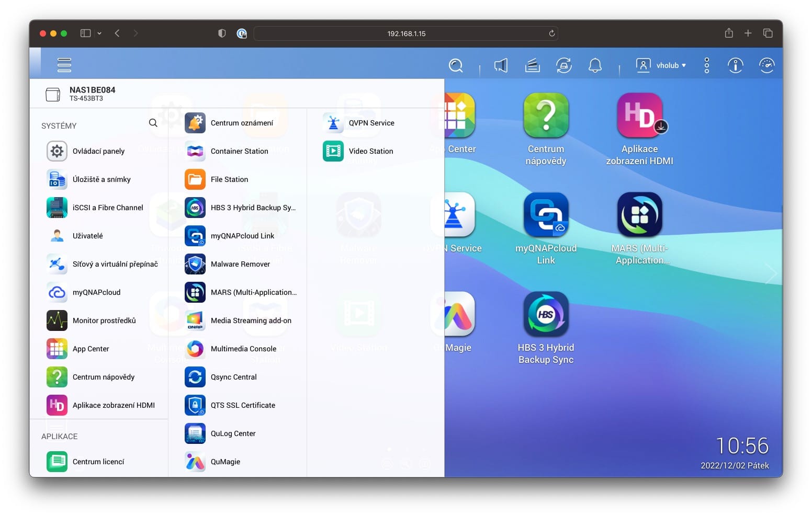Open Safari privacy shield report
The height and width of the screenshot is (516, 812).
222,33
